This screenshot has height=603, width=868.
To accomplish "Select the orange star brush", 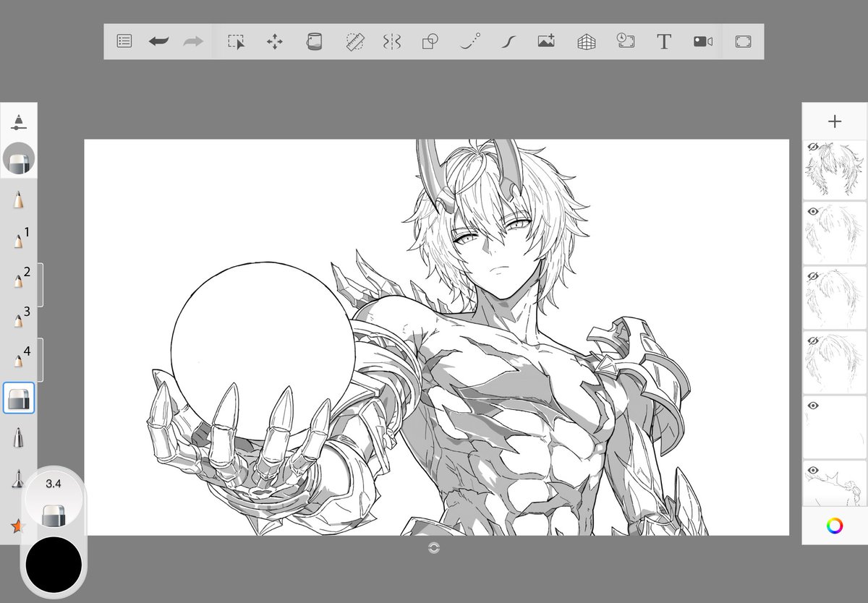I will pyautogui.click(x=17, y=526).
